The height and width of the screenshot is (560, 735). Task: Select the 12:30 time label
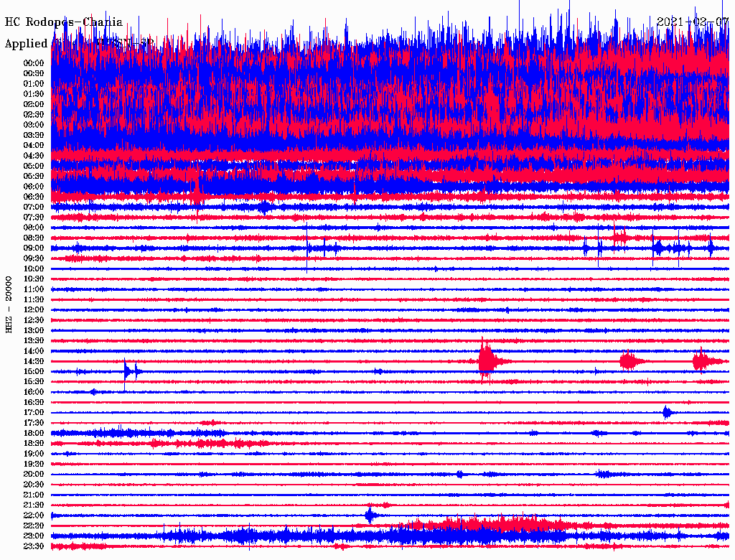pyautogui.click(x=33, y=320)
